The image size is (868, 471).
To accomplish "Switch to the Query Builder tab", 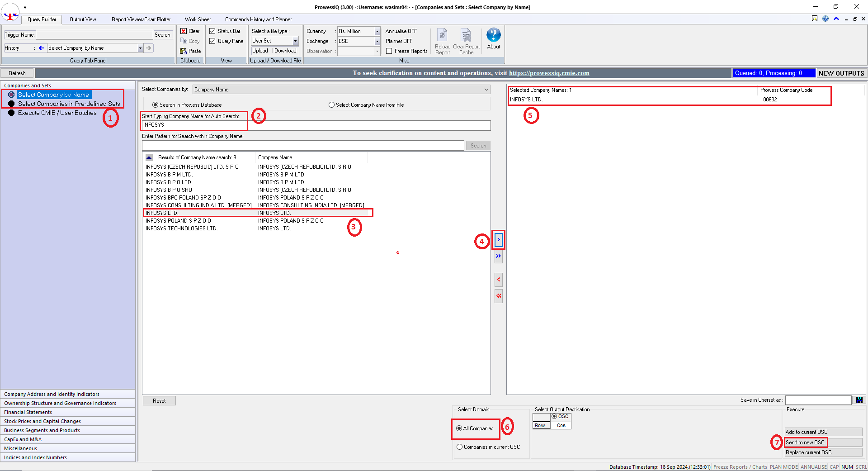I will [x=42, y=19].
